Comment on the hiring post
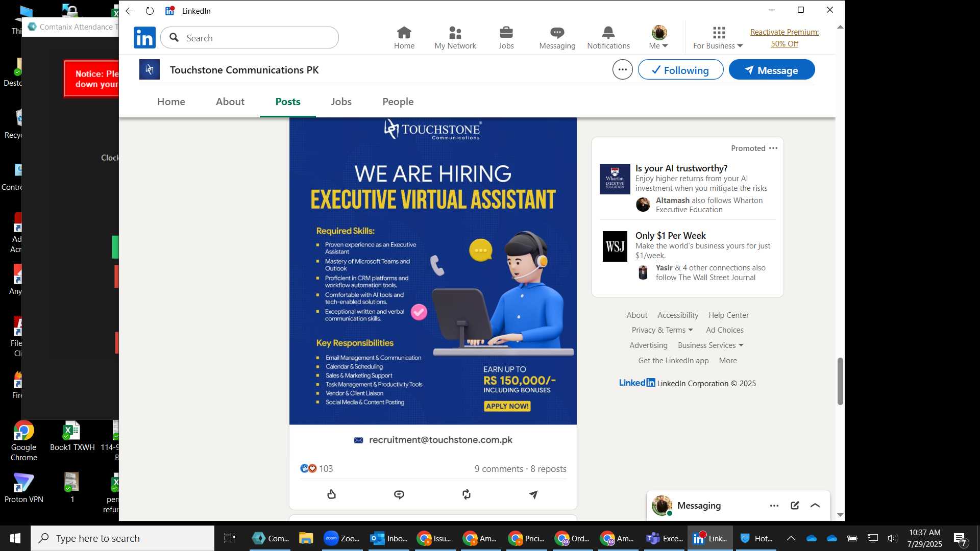 (x=399, y=494)
